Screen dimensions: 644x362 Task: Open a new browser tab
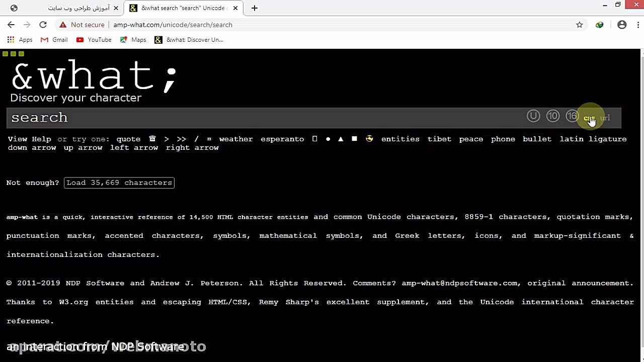pos(255,8)
